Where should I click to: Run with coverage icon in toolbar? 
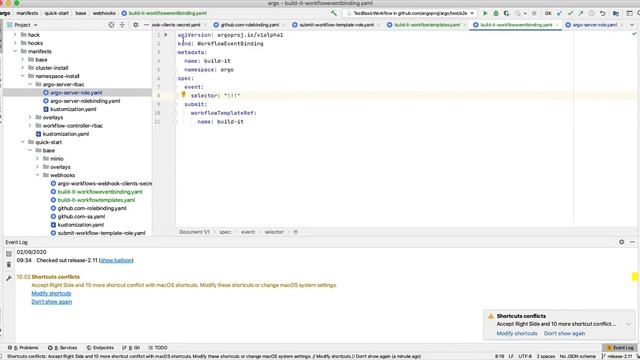click(x=506, y=13)
